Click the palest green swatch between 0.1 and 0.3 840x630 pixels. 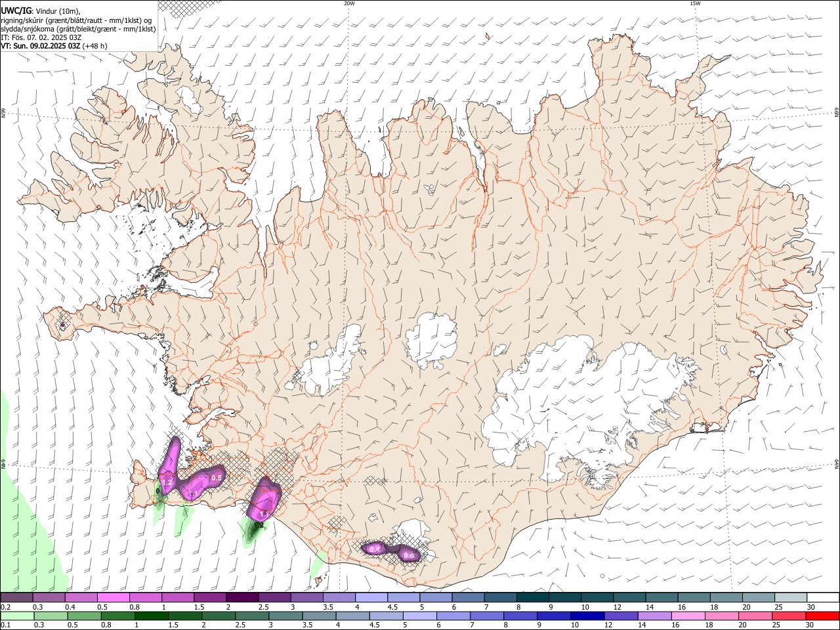pos(17,616)
